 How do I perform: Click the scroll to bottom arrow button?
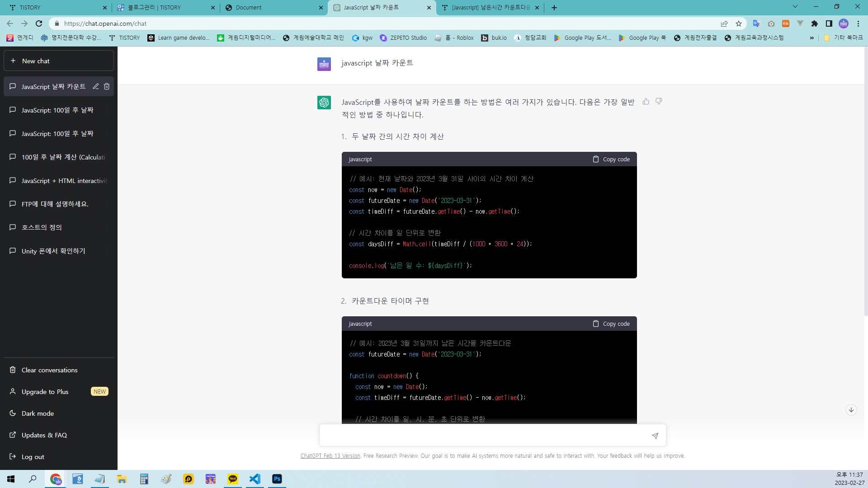[x=851, y=410]
